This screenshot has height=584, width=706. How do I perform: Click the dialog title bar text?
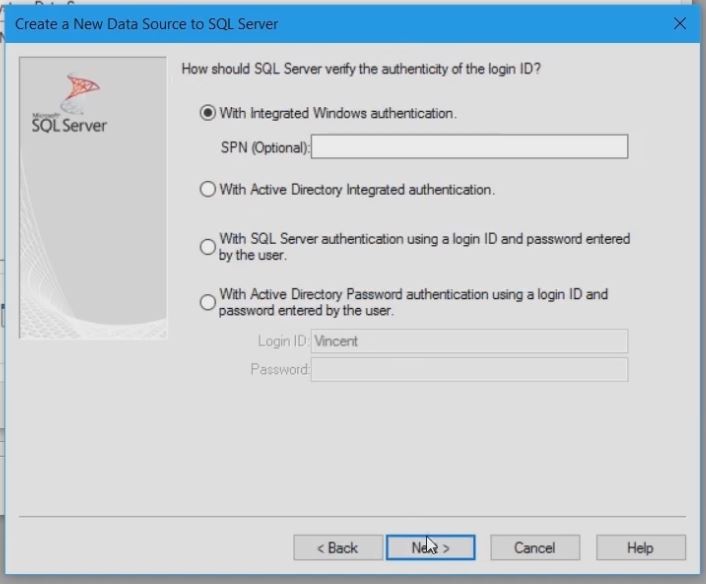tap(147, 23)
